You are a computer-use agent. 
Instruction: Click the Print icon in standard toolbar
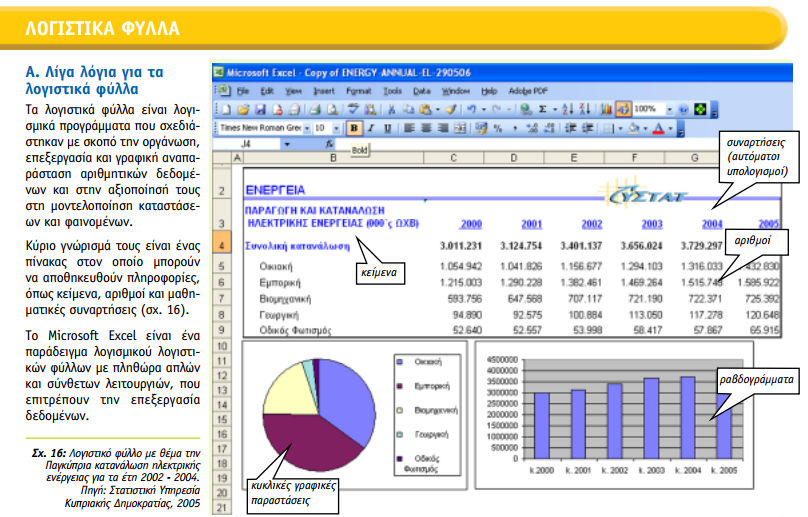pyautogui.click(x=315, y=109)
